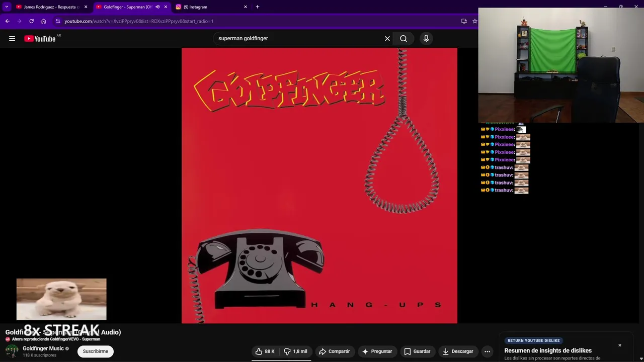This screenshot has width=644, height=362.
Task: Open the Goldfinger Music channel name
Action: [x=43, y=348]
